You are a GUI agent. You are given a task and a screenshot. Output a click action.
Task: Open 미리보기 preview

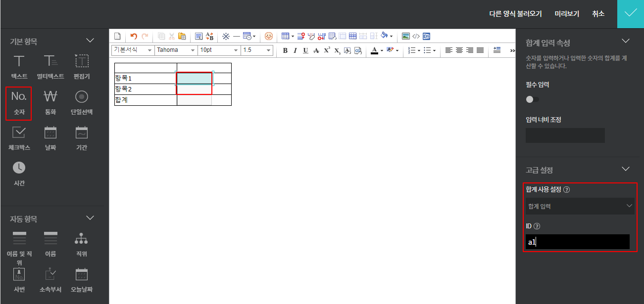567,14
